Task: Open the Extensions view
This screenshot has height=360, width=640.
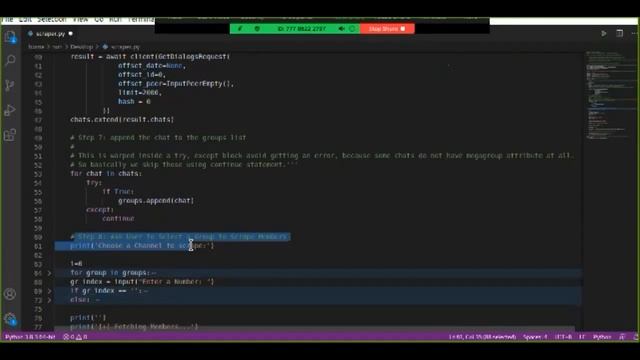Action: tap(10, 135)
